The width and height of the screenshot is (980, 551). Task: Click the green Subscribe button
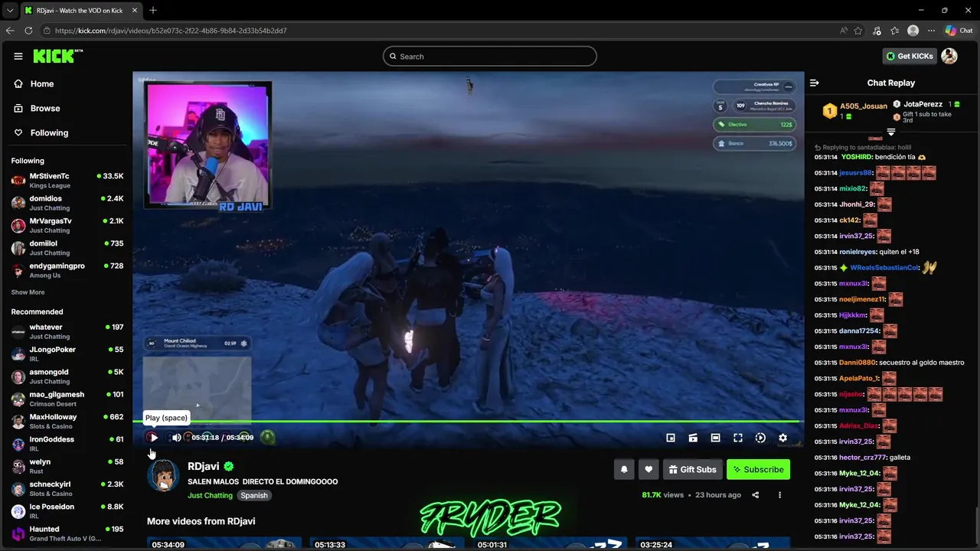point(758,469)
